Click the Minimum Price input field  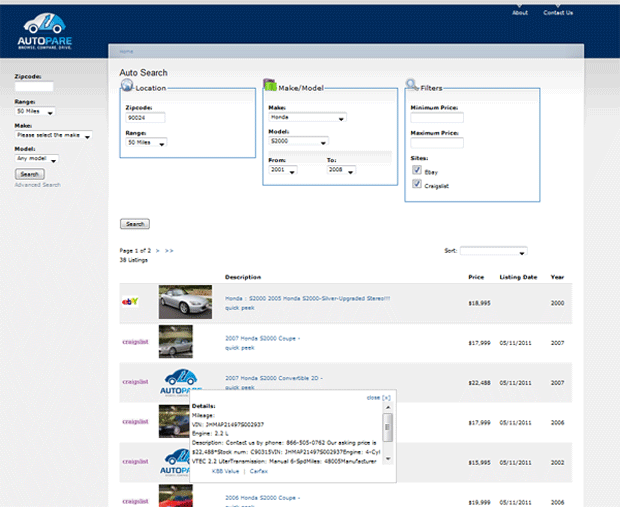coord(437,117)
